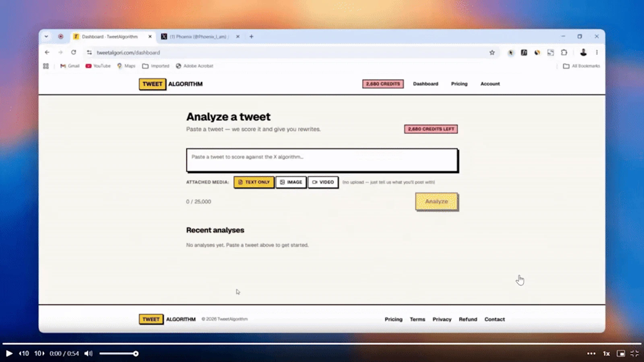This screenshot has height=362, width=644.
Task: Click the TweetAlgorithm header logo
Action: tap(171, 84)
